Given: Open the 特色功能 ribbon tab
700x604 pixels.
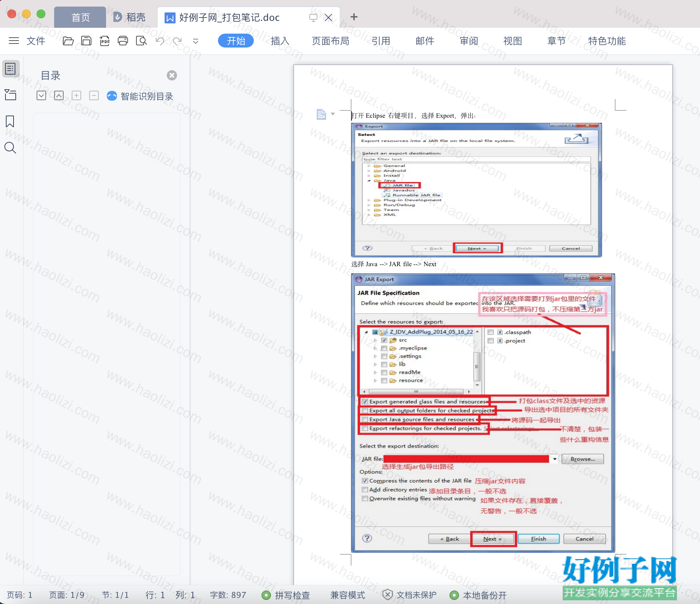Looking at the screenshot, I should 607,41.
